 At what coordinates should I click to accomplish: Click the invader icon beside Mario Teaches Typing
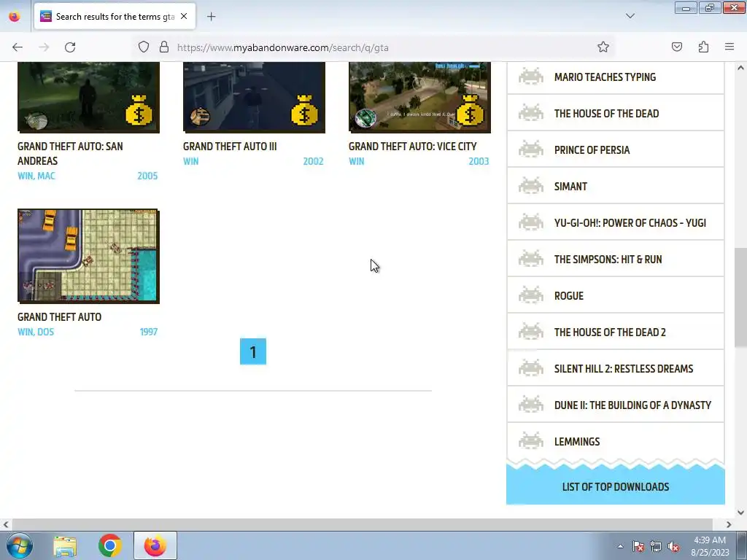pos(531,77)
